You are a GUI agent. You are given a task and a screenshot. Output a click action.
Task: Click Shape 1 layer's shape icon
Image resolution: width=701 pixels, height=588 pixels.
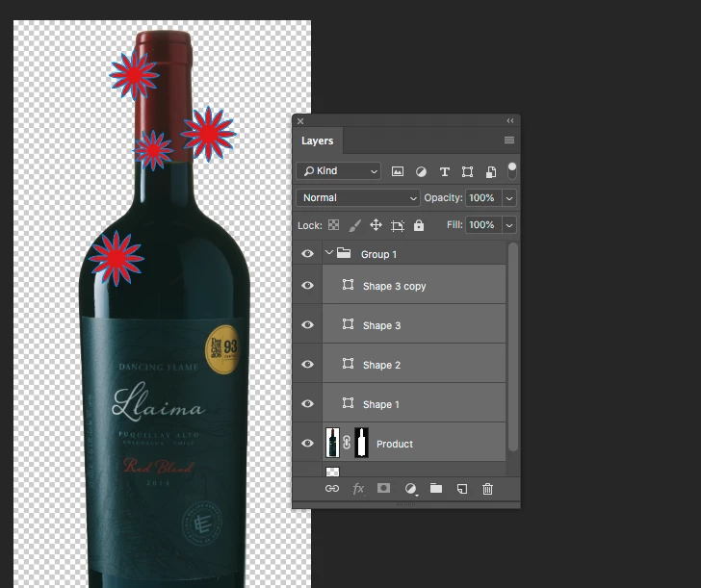tap(348, 402)
